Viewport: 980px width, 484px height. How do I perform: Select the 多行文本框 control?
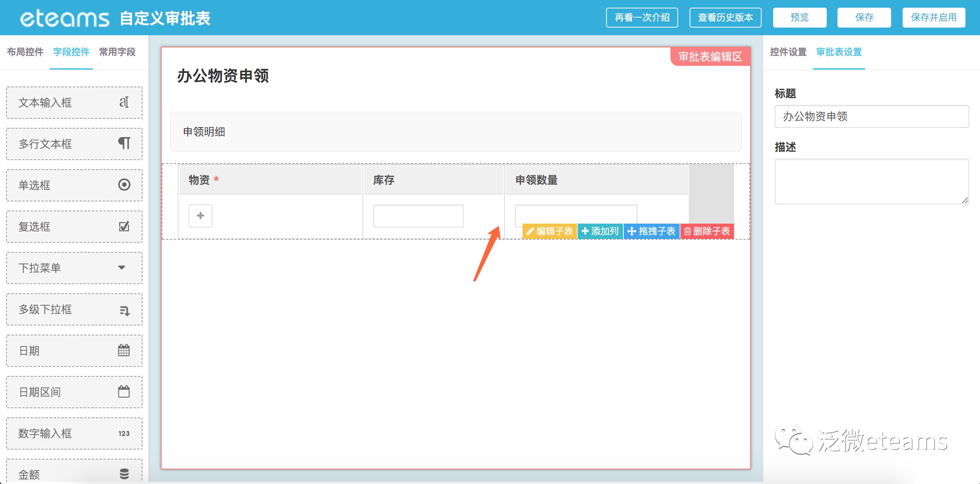click(x=74, y=144)
